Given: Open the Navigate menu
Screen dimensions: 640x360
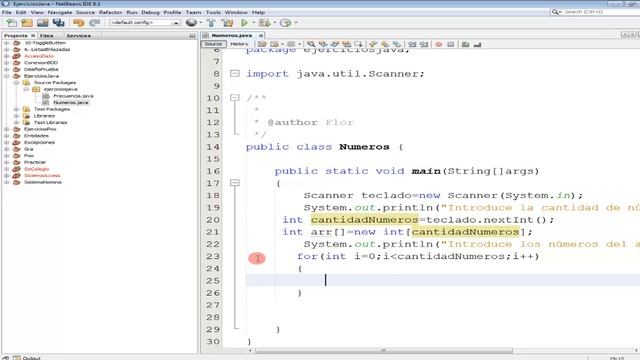Looking at the screenshot, I should click(60, 12).
